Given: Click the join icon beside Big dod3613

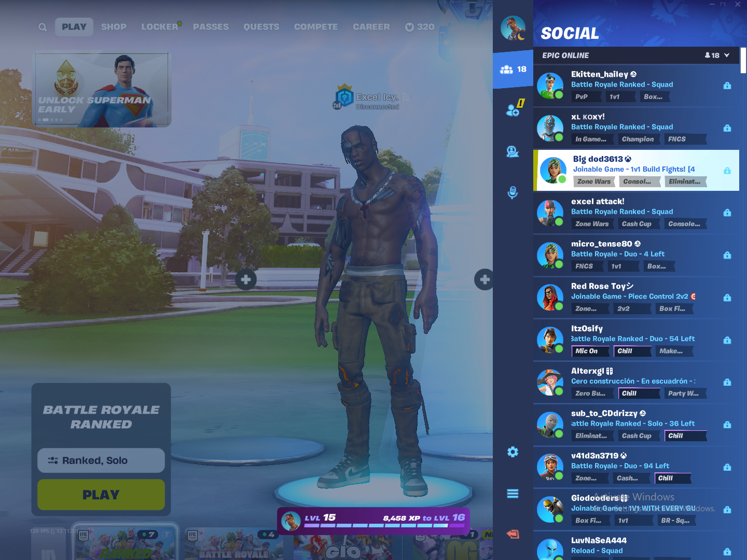Looking at the screenshot, I should (x=727, y=171).
